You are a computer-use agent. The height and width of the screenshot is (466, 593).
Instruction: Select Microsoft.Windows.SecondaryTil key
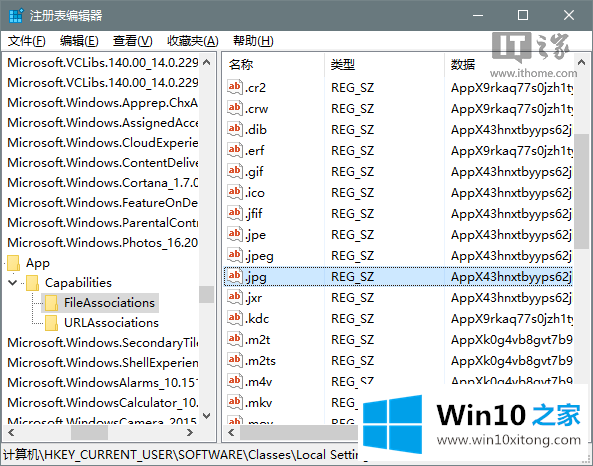[x=102, y=343]
